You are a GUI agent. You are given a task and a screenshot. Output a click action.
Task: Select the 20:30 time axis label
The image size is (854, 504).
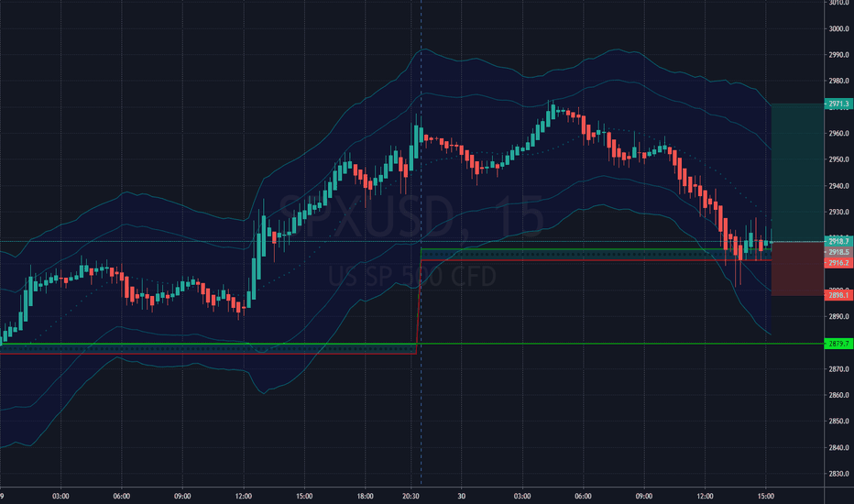[411, 497]
